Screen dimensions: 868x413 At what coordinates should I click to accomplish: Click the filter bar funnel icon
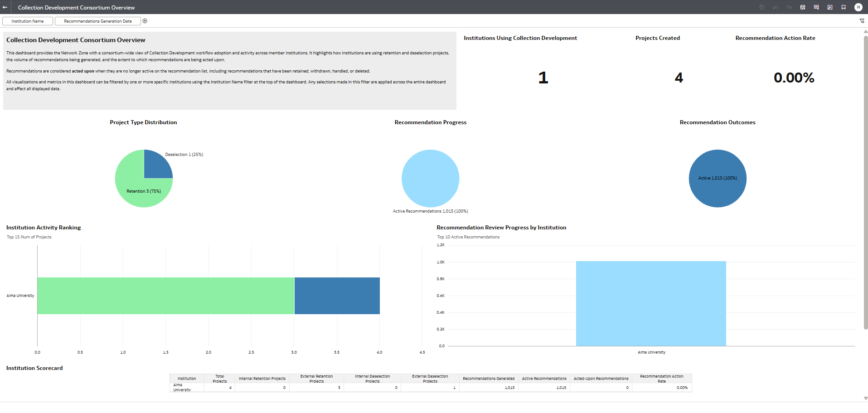(x=862, y=21)
